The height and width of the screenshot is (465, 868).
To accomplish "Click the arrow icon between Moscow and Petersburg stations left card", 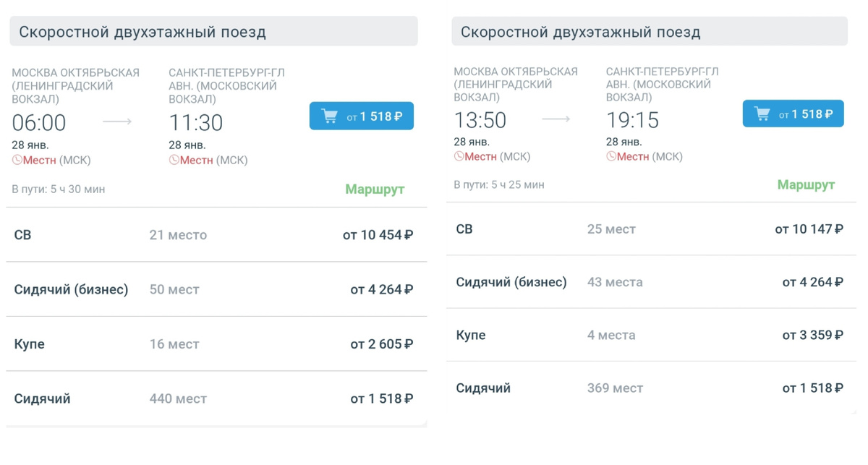I will 116,122.
